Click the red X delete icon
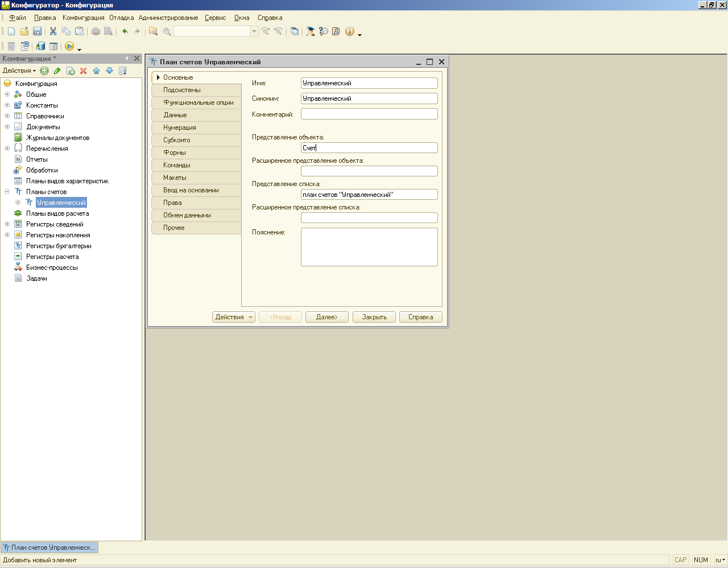 tap(83, 71)
